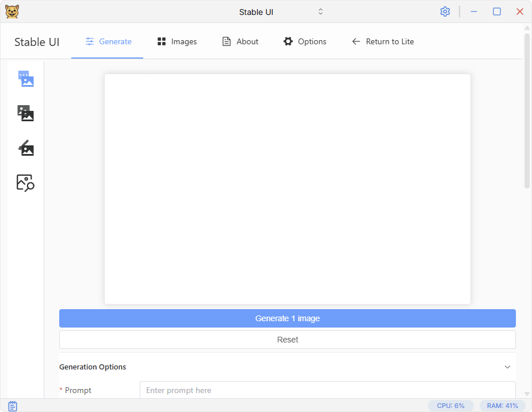Viewport: 532px width, 412px height.
Task: Click the Reset button
Action: click(287, 340)
